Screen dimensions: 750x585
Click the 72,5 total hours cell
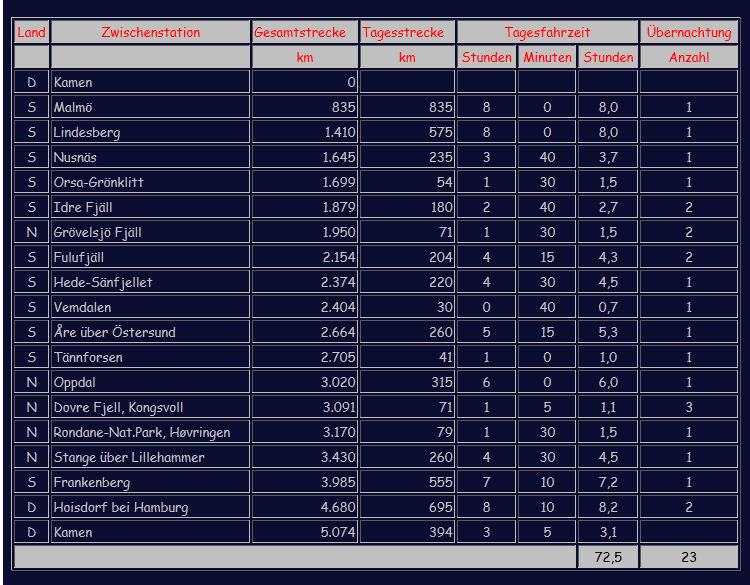608,557
